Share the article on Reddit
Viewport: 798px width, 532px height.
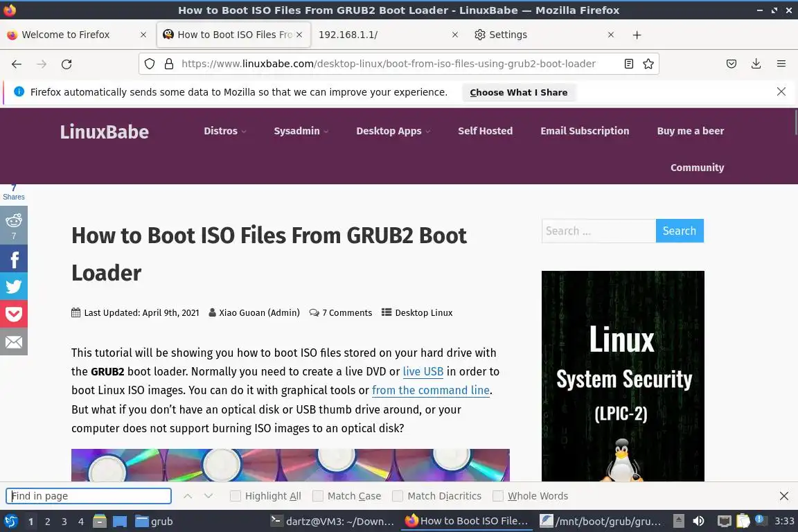pos(14,226)
